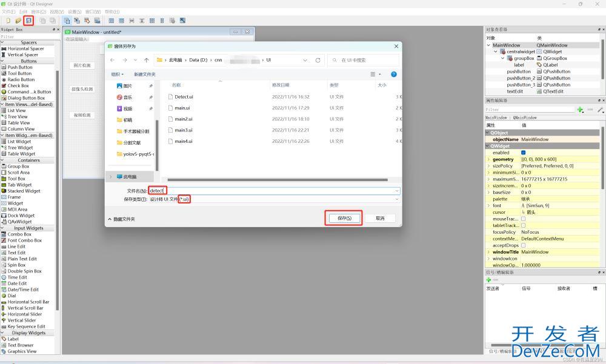Click wrench configure icon in property editor

click(600, 110)
